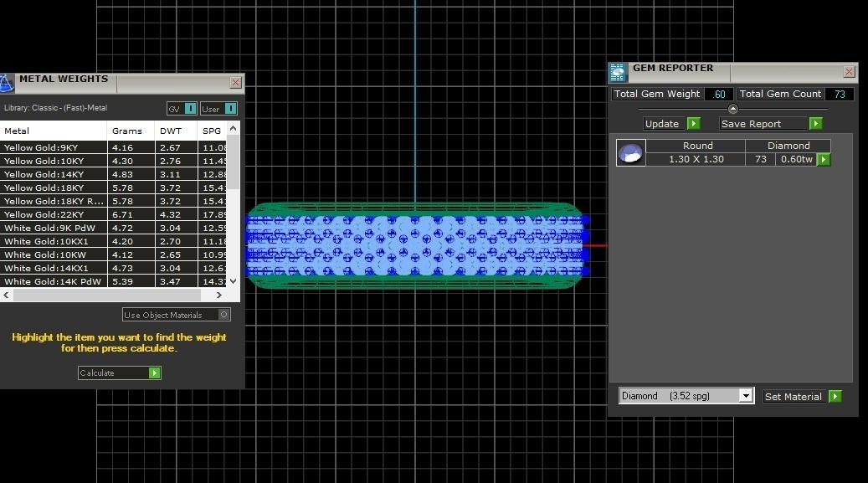Close the Gem Reporter panel

[x=849, y=71]
